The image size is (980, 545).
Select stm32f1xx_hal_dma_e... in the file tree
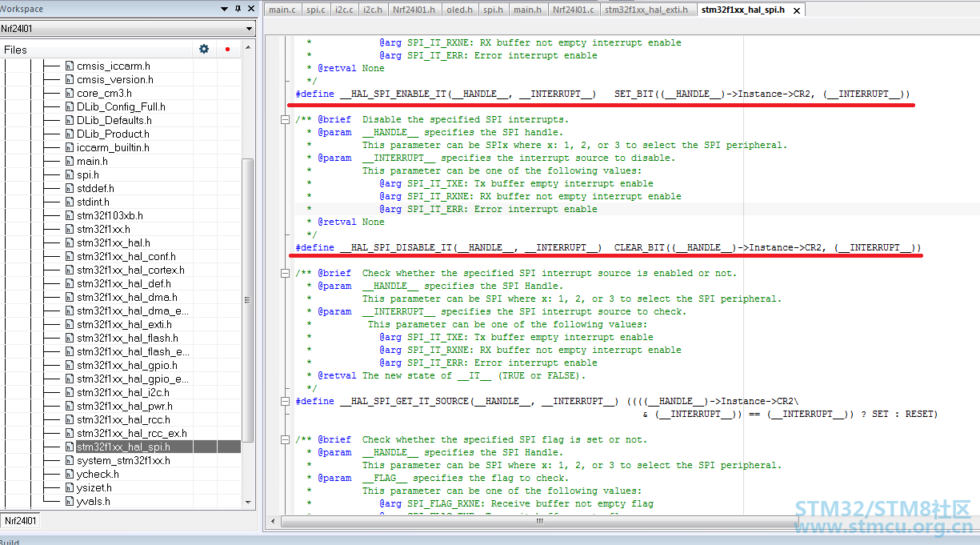pyautogui.click(x=133, y=311)
